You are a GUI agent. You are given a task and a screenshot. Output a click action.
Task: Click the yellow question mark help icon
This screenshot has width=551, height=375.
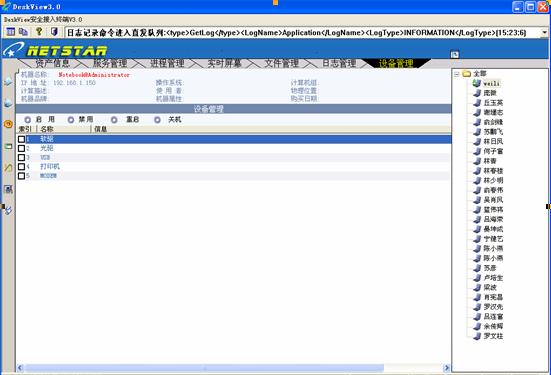pos(39,32)
